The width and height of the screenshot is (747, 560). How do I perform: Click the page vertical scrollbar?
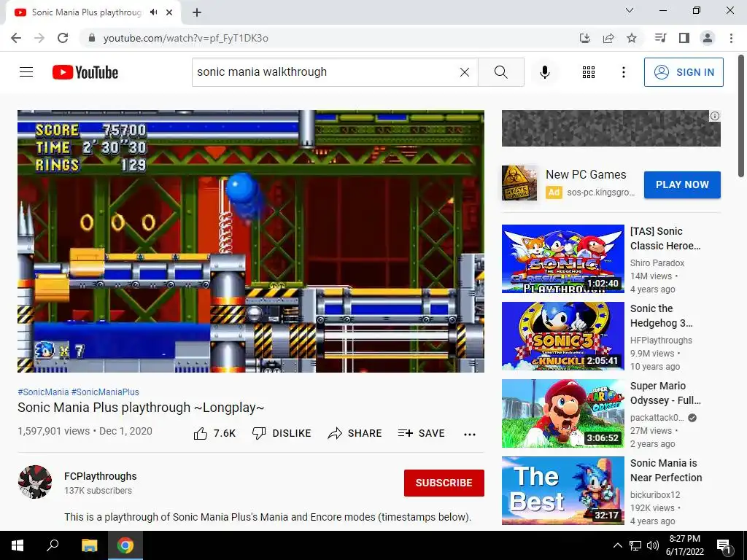[741, 116]
